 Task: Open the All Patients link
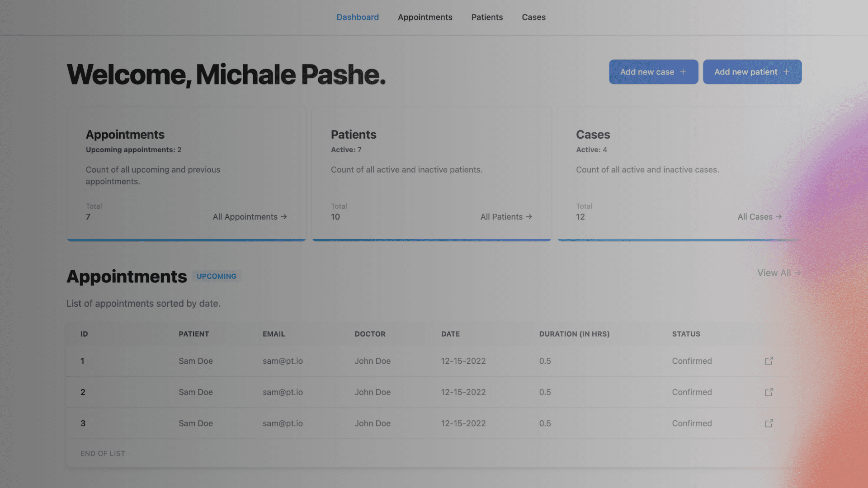tap(501, 217)
